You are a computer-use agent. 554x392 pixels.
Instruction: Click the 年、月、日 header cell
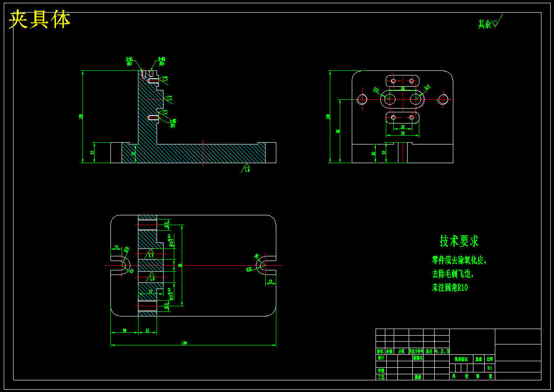pyautogui.click(x=442, y=351)
